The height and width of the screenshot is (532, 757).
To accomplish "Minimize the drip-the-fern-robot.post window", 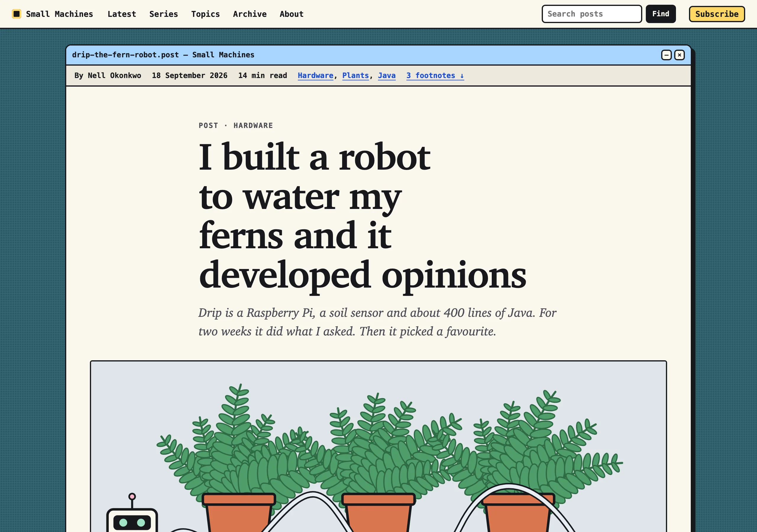I will (x=666, y=55).
